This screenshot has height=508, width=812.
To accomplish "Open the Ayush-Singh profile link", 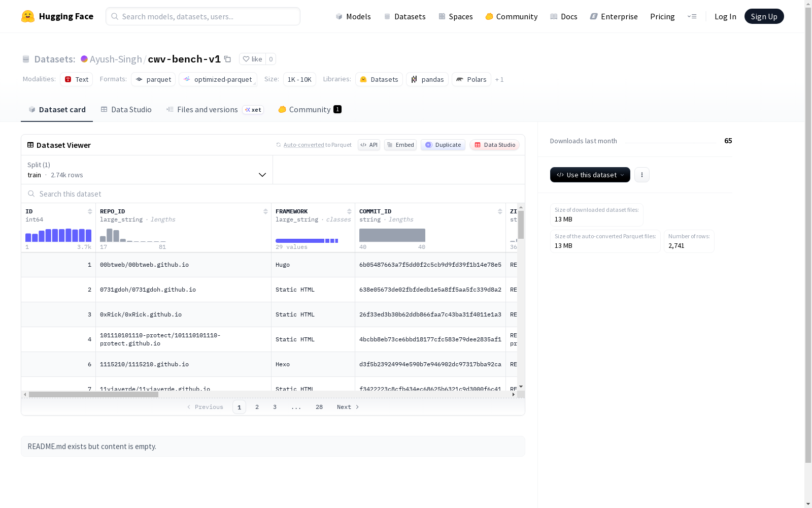I will 116,59.
